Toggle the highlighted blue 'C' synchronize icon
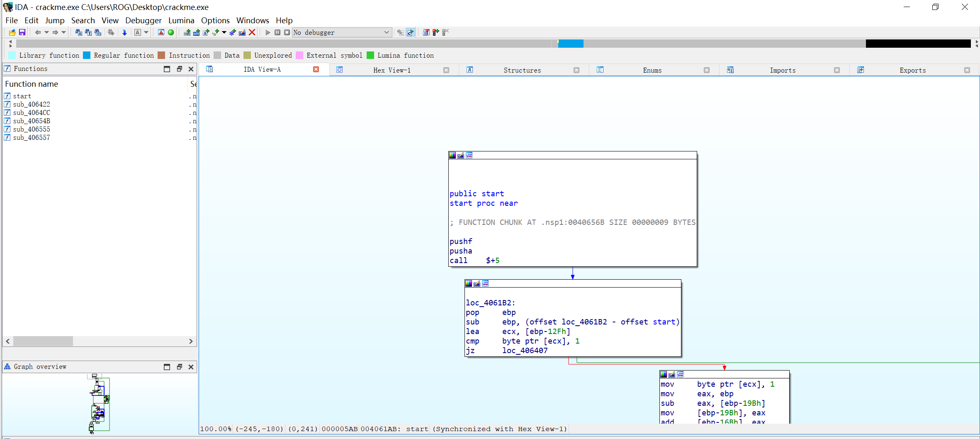980x439 pixels. point(410,32)
